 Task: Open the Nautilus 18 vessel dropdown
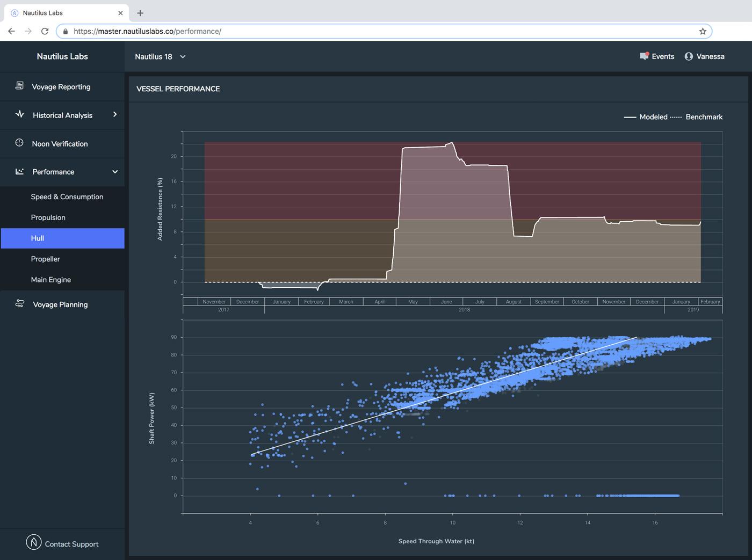click(160, 56)
